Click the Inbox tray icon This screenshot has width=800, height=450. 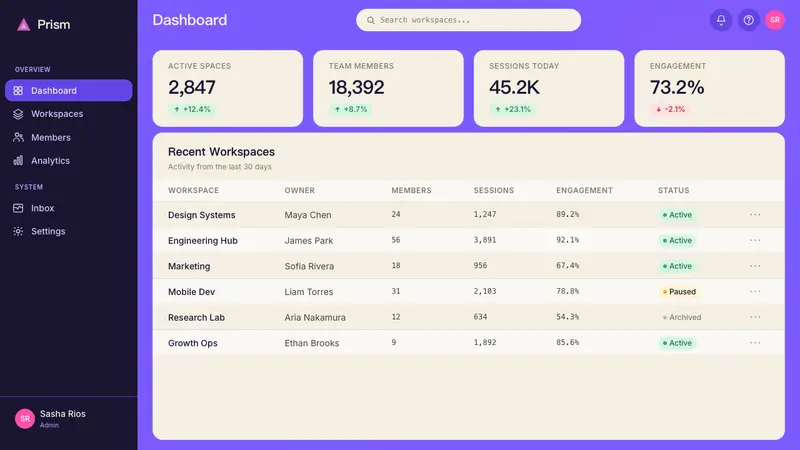(18, 208)
